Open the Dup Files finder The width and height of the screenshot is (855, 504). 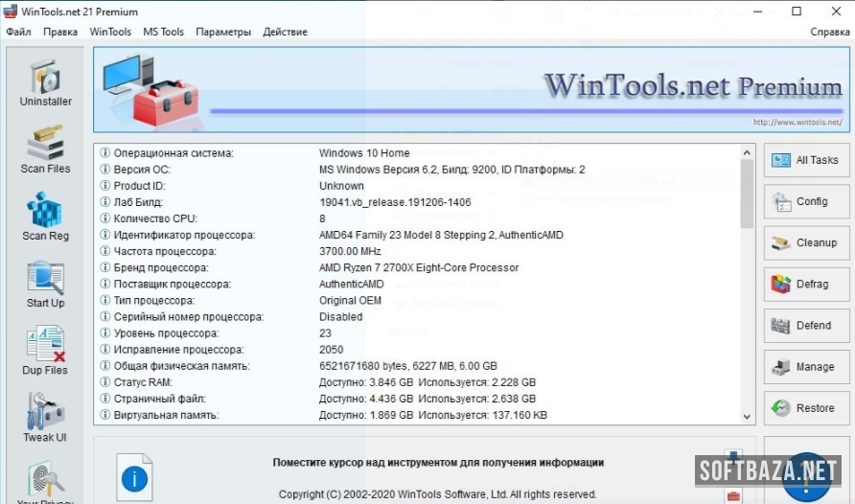45,352
